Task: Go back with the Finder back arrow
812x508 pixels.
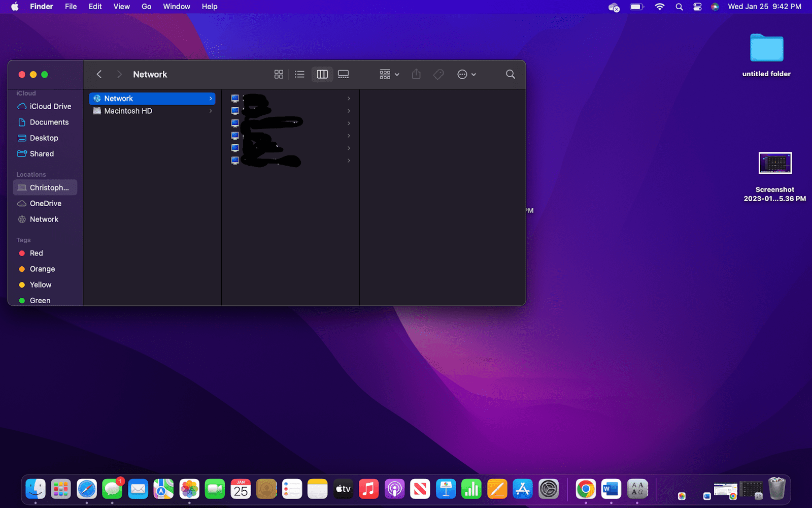Action: pyautogui.click(x=99, y=74)
